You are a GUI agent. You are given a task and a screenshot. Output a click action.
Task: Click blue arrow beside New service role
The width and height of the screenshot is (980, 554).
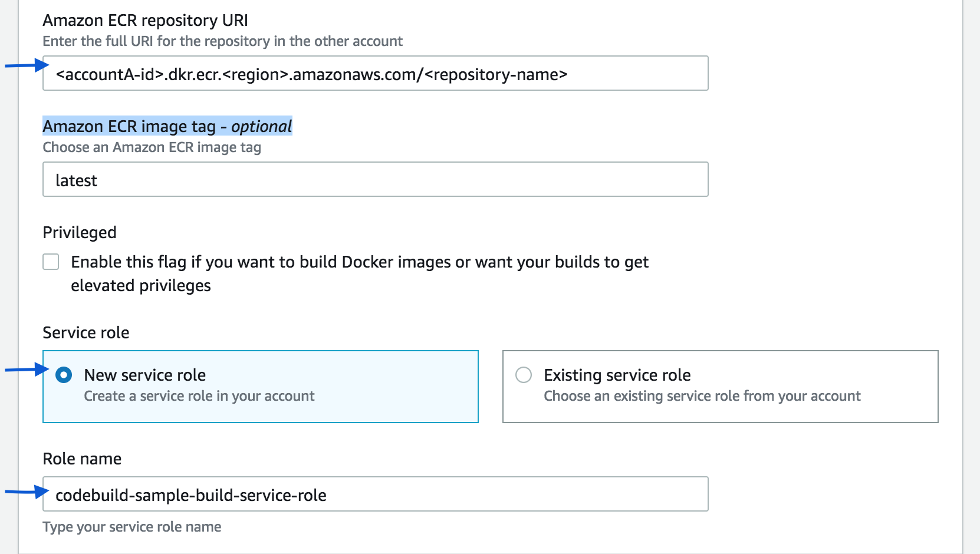point(27,370)
